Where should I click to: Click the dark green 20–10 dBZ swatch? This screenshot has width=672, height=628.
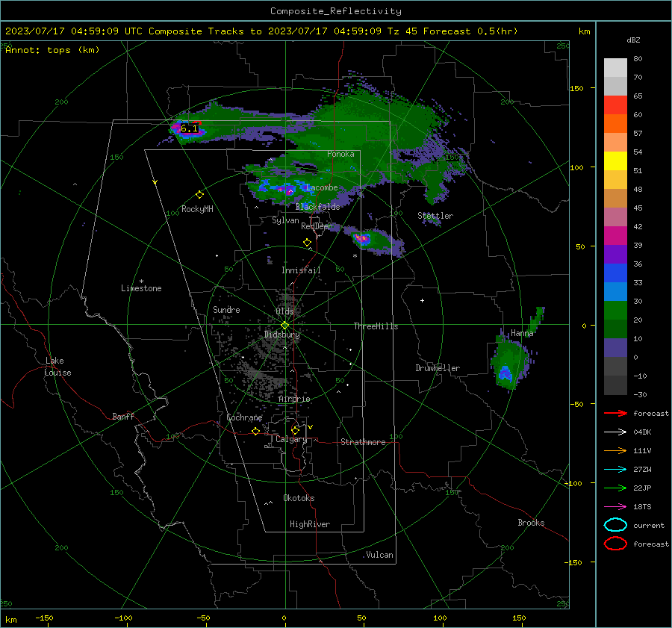[x=615, y=329]
